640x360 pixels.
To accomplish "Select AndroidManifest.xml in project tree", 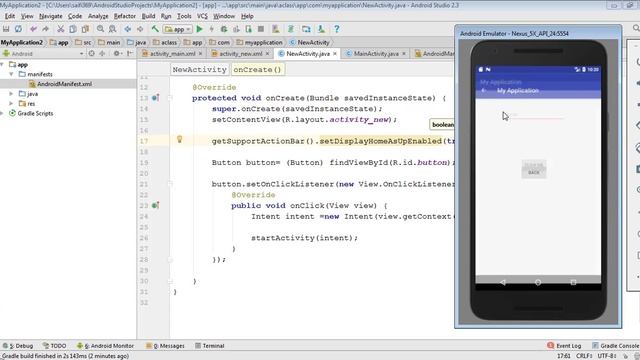I will (x=64, y=84).
